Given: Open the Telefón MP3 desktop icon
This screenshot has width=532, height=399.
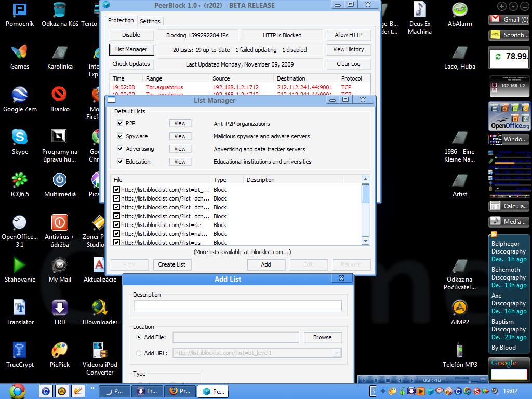Looking at the screenshot, I should [460, 355].
